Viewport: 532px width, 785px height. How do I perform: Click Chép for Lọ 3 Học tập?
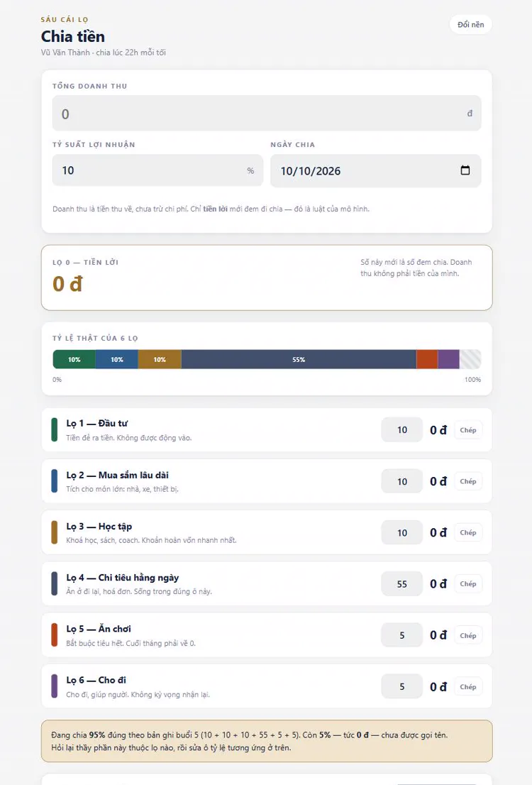pos(468,532)
